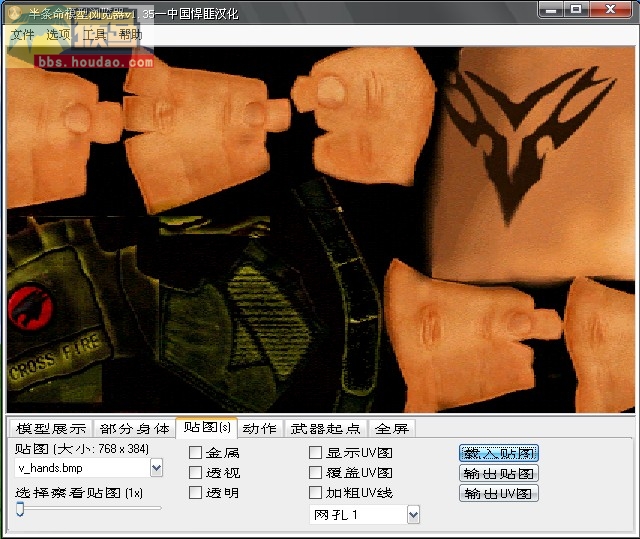This screenshot has width=640, height=539.
Task: Click the v_hands.bmp texture name field
Action: 83,468
